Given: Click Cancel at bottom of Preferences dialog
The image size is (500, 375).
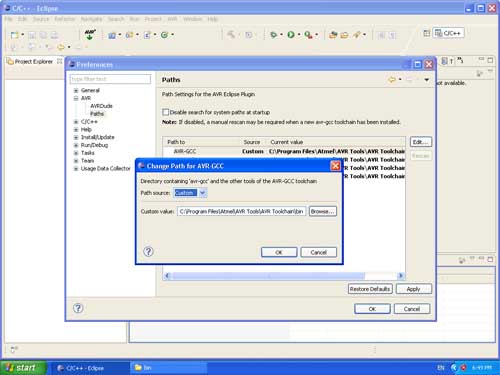Looking at the screenshot, I should coord(412,309).
